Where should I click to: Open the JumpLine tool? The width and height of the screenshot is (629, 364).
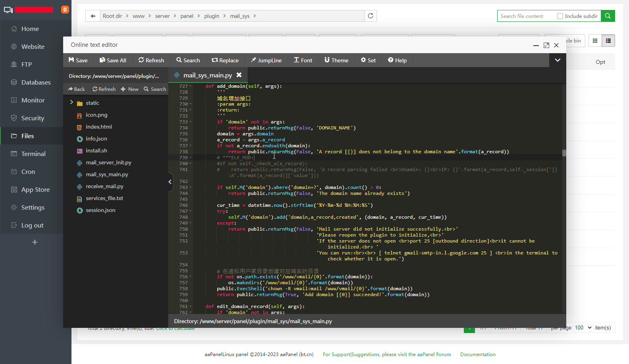pyautogui.click(x=266, y=60)
